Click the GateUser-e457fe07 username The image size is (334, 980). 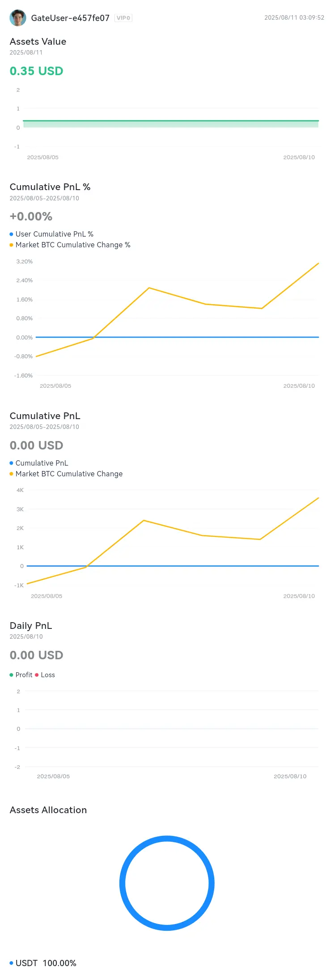point(70,18)
